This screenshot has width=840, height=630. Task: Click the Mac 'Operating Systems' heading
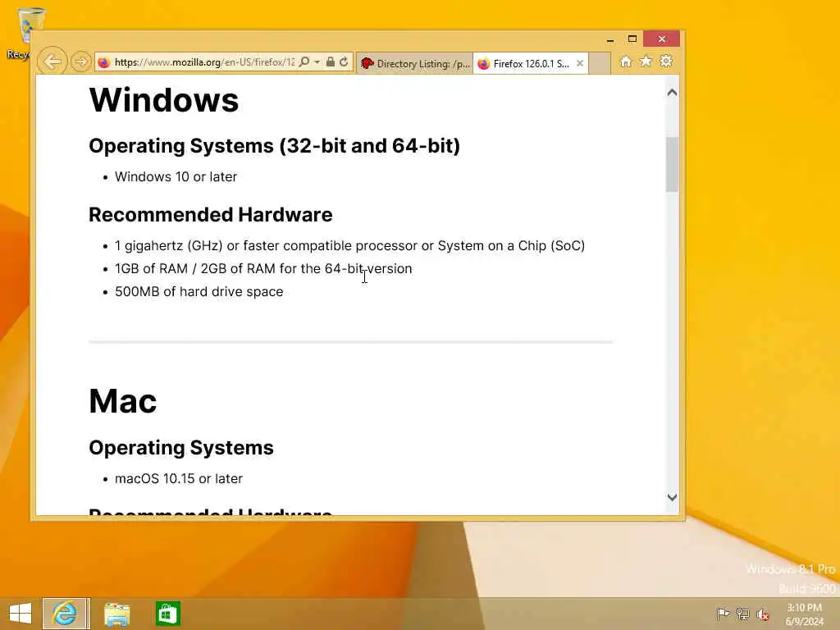[181, 448]
